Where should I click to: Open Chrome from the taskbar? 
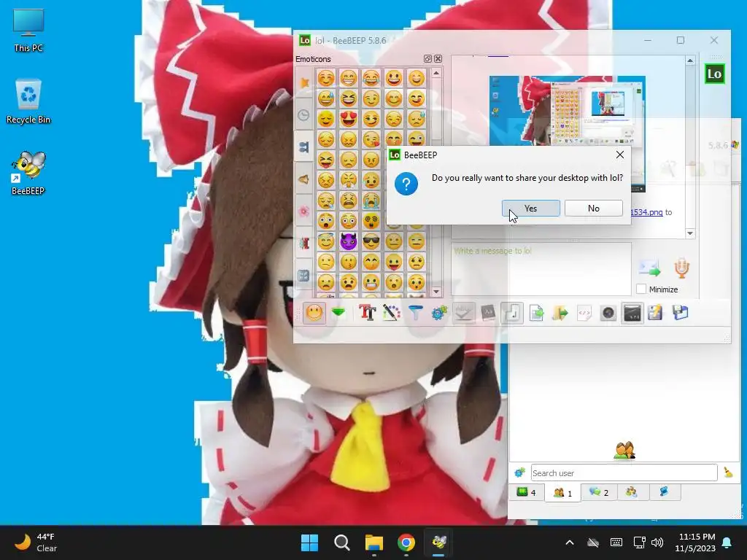click(406, 542)
